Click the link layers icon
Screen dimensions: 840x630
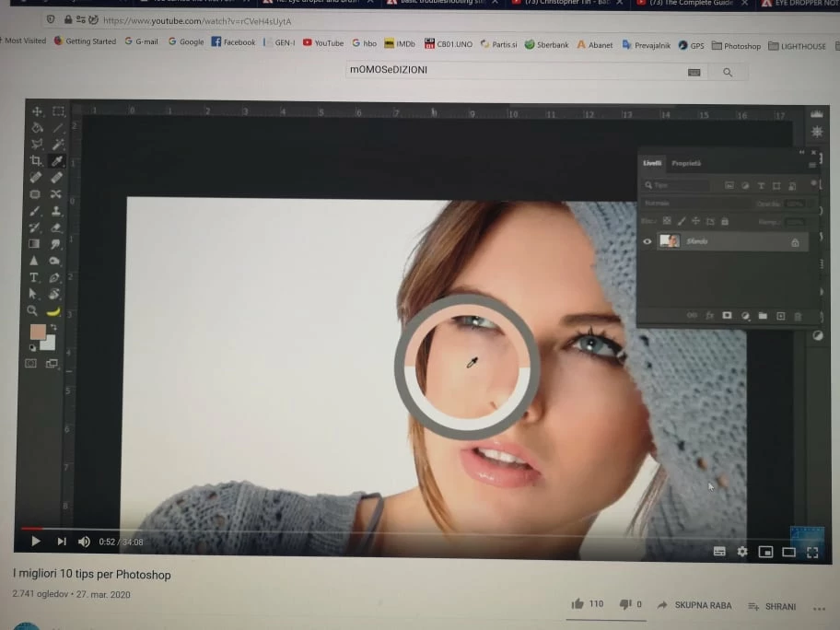pyautogui.click(x=692, y=315)
